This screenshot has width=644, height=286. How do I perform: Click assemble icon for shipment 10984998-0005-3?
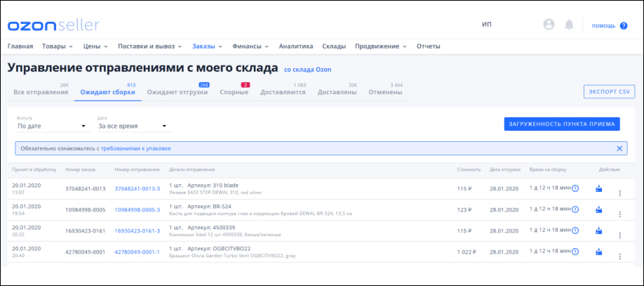tap(599, 209)
